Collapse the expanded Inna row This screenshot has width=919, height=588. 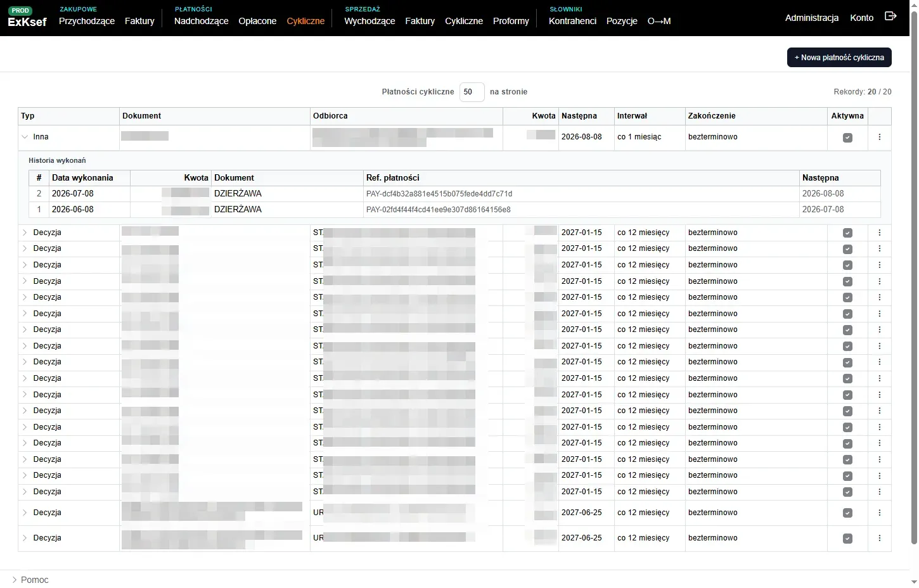click(x=25, y=137)
